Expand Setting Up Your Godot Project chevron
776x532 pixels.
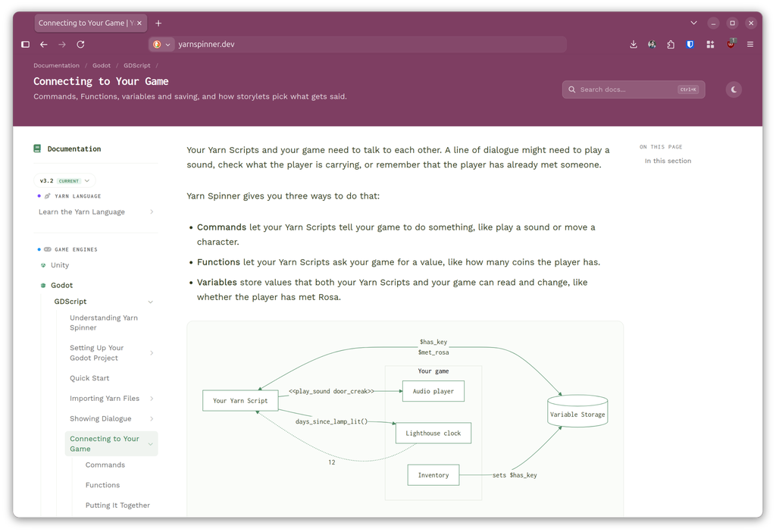pyautogui.click(x=152, y=353)
